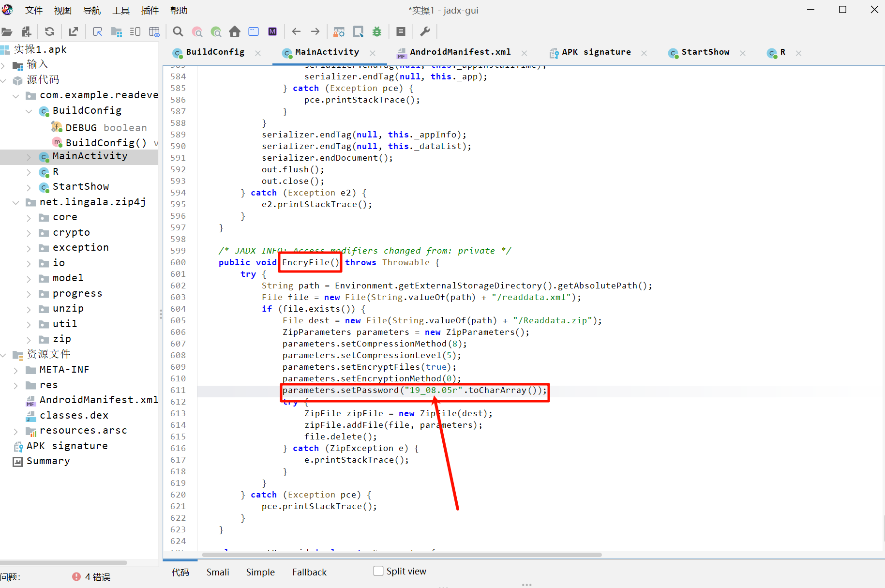This screenshot has width=885, height=588.
Task: Switch to the AndroidManifest.xml tab
Action: pyautogui.click(x=460, y=52)
